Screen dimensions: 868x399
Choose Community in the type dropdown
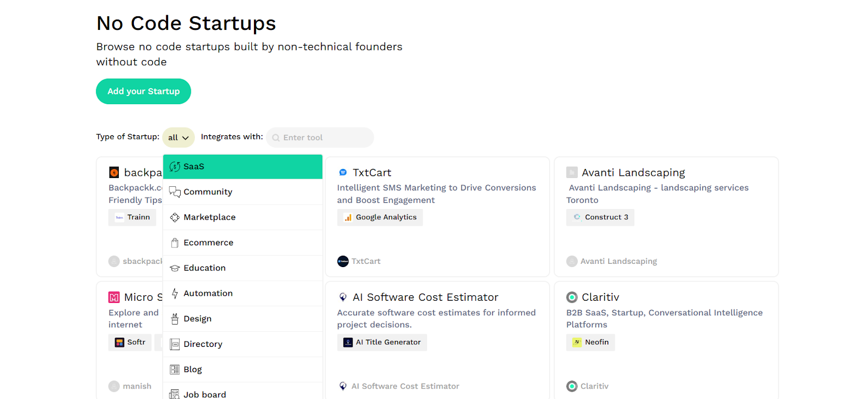(x=242, y=192)
